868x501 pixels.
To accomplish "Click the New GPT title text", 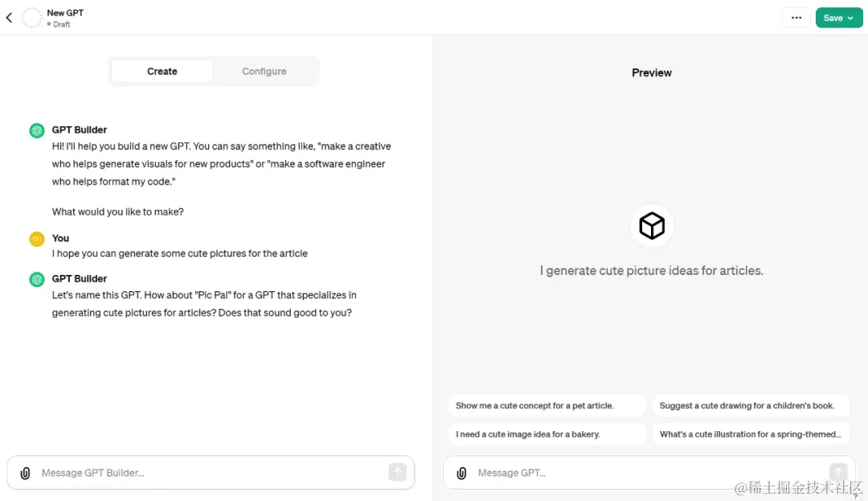I will pos(65,13).
